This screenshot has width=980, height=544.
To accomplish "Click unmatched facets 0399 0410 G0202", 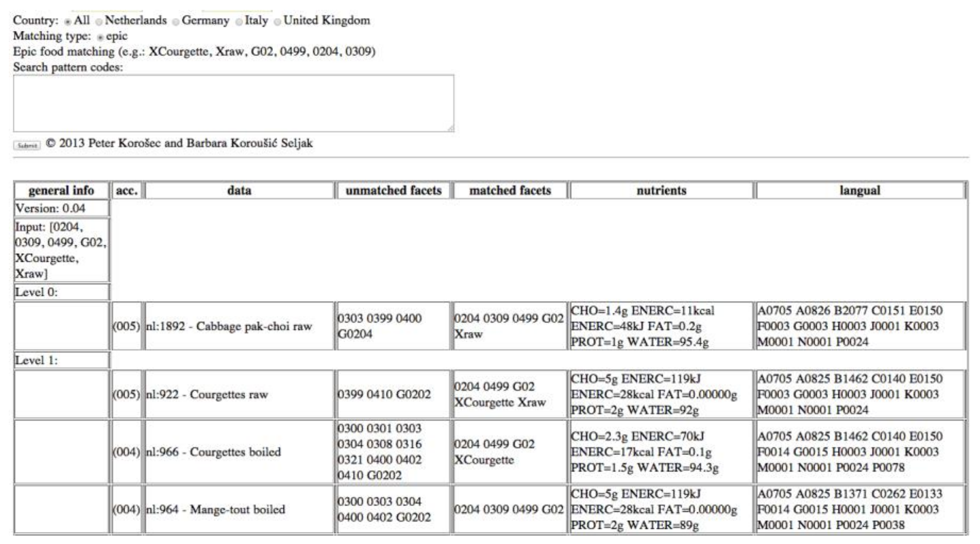I will pyautogui.click(x=393, y=395).
